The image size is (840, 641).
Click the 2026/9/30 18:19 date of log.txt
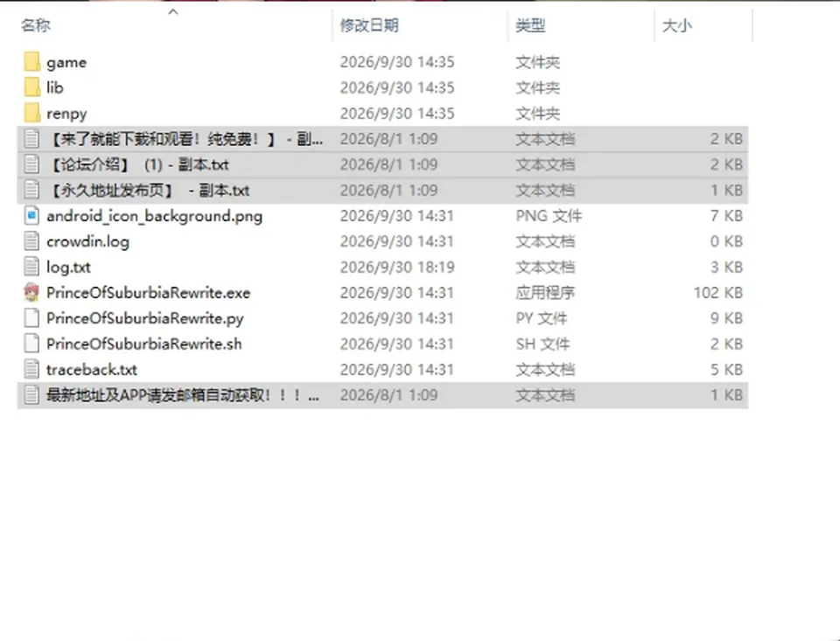coord(397,268)
